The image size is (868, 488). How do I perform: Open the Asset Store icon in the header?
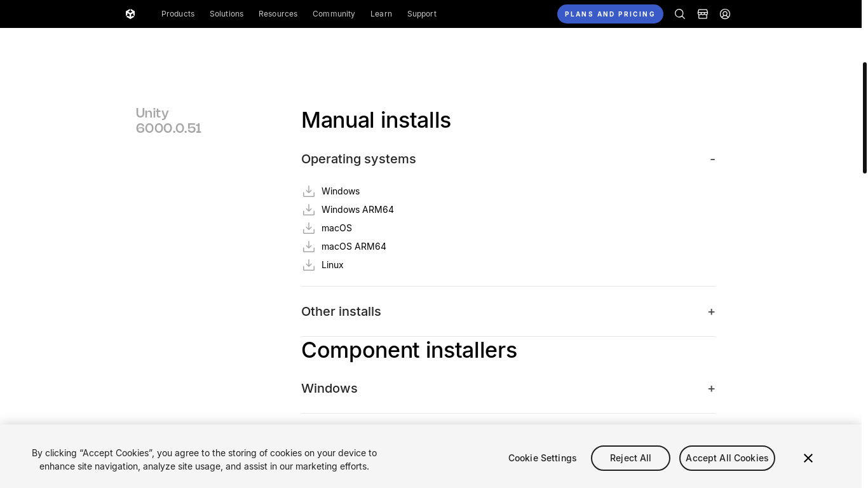(x=703, y=14)
